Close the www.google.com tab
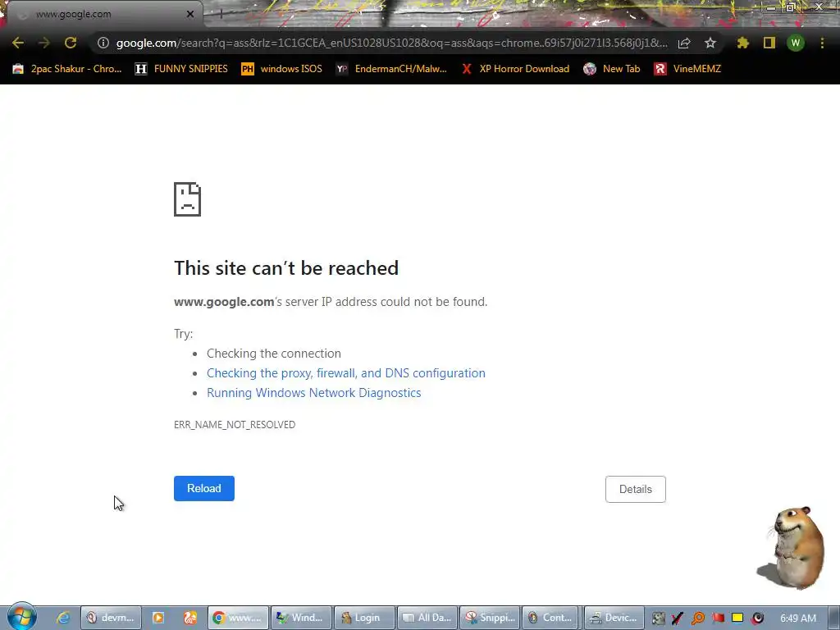Viewport: 840px width, 630px height. [190, 15]
